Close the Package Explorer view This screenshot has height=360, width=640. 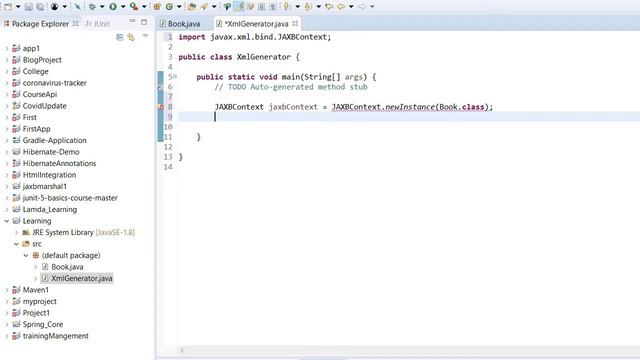point(76,23)
